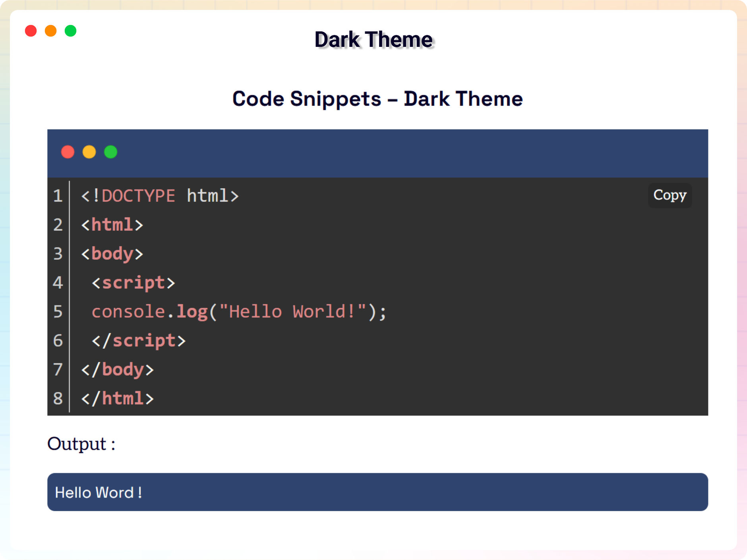Click the green dot in the code snippet title bar

coord(110,152)
